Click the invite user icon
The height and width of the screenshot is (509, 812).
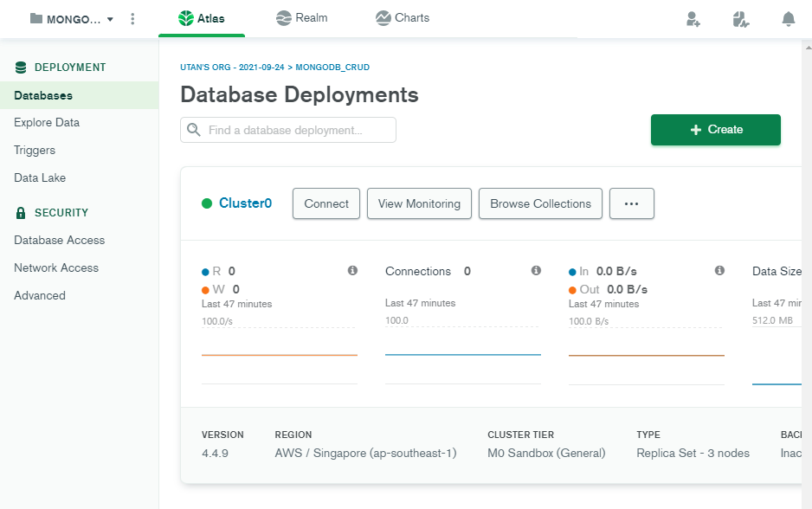click(x=693, y=20)
